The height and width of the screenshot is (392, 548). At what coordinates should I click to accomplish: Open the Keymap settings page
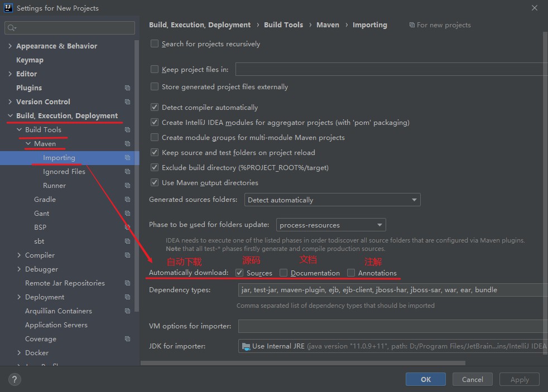30,60
